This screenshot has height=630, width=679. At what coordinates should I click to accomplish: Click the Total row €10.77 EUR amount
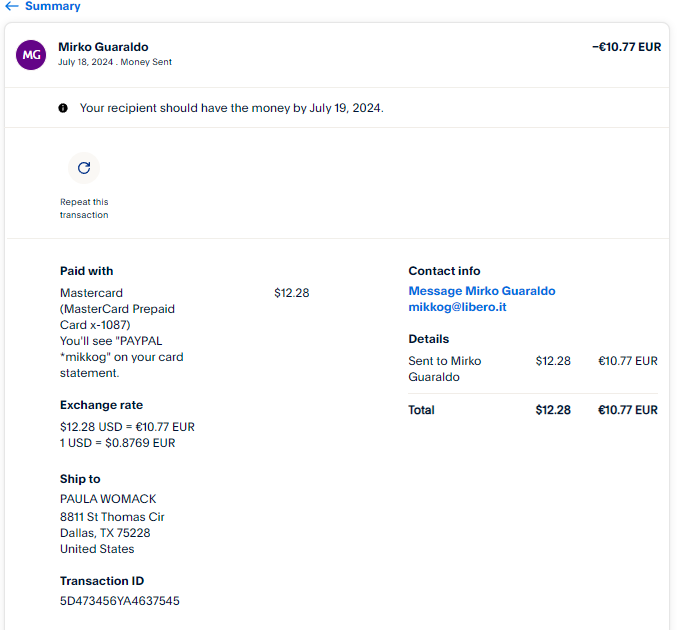point(627,410)
